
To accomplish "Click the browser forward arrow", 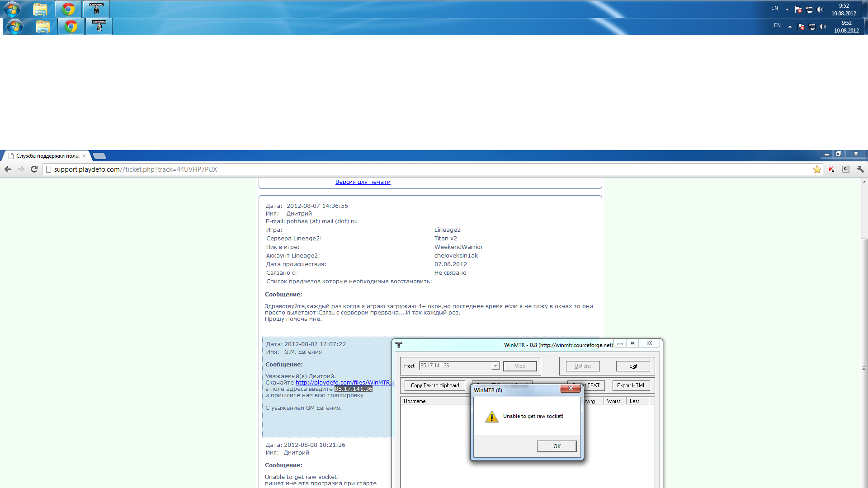I will click(21, 169).
